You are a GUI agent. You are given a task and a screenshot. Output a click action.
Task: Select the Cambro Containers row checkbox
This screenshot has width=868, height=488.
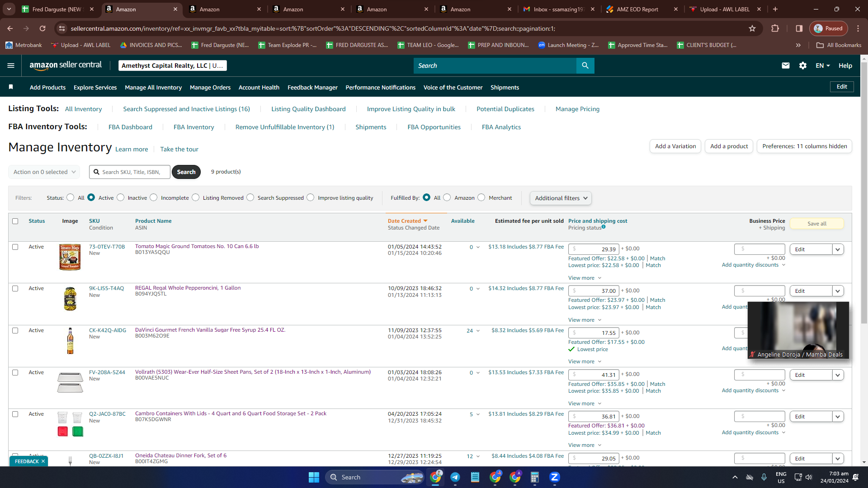tap(15, 414)
